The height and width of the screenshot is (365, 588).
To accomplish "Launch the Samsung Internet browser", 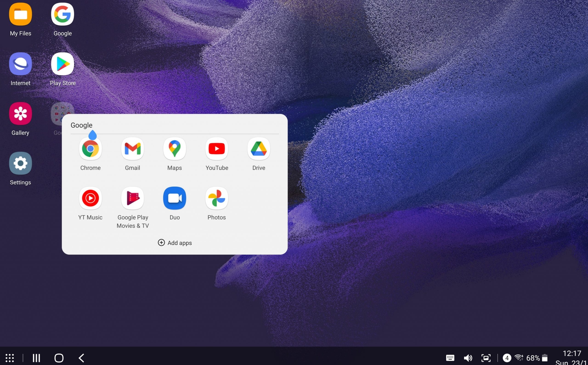I will [20, 64].
